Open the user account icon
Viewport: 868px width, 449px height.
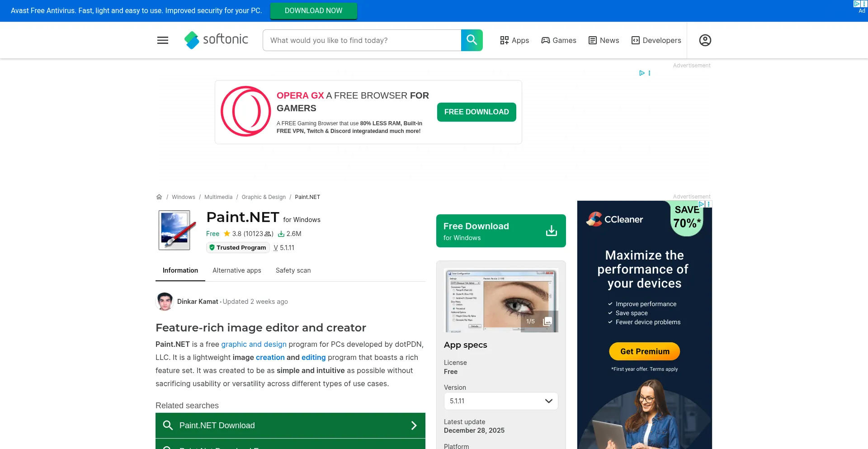[x=704, y=40]
